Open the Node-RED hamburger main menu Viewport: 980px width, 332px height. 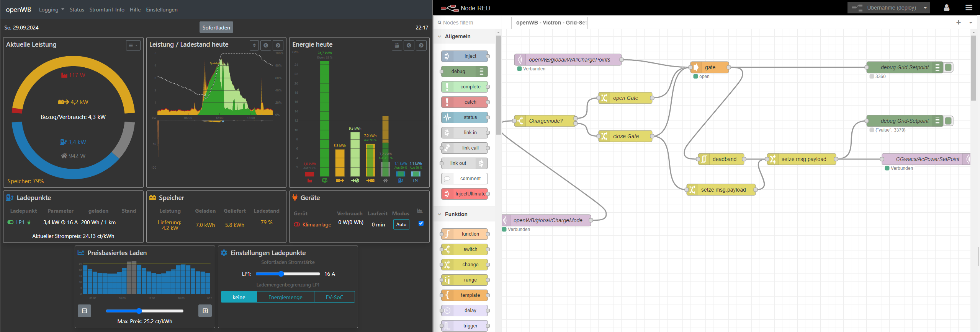[969, 8]
